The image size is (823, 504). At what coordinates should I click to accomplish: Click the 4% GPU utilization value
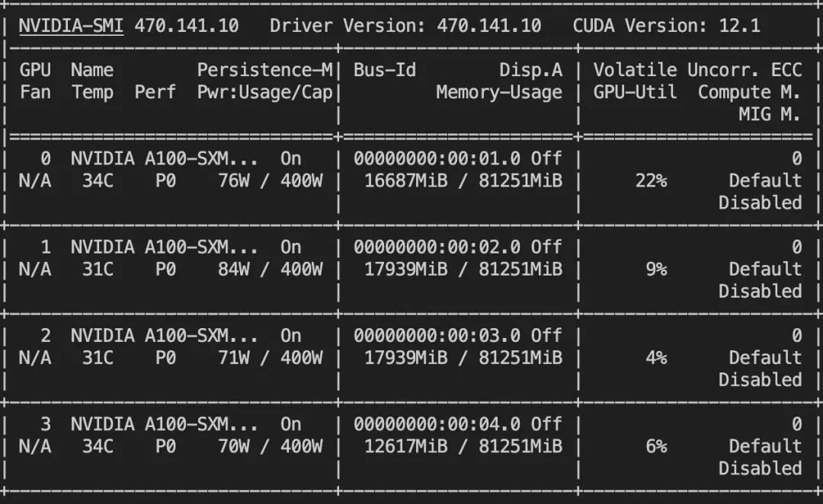(656, 358)
